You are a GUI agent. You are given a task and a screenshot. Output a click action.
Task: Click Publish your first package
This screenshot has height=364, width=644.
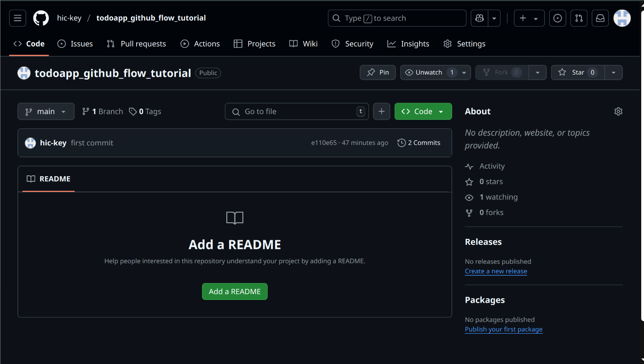point(504,329)
